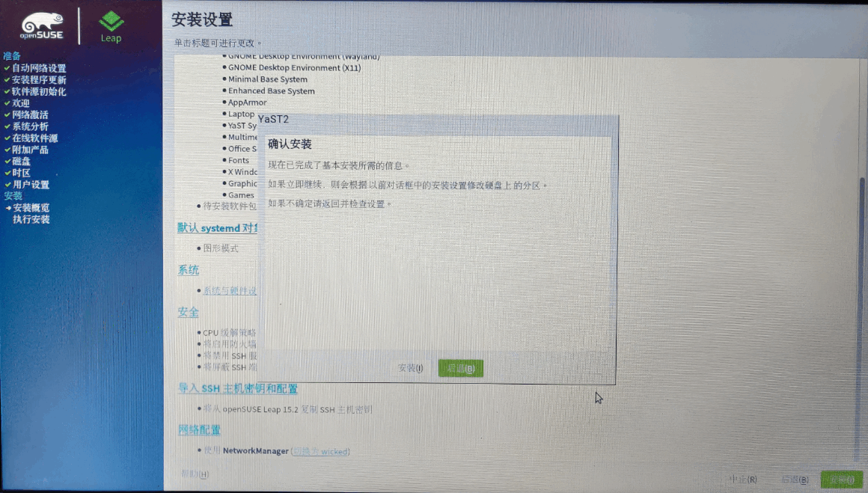Screen dimensions: 868x493
Task: Select 安装概览 step in the sidebar
Action: pyautogui.click(x=31, y=207)
